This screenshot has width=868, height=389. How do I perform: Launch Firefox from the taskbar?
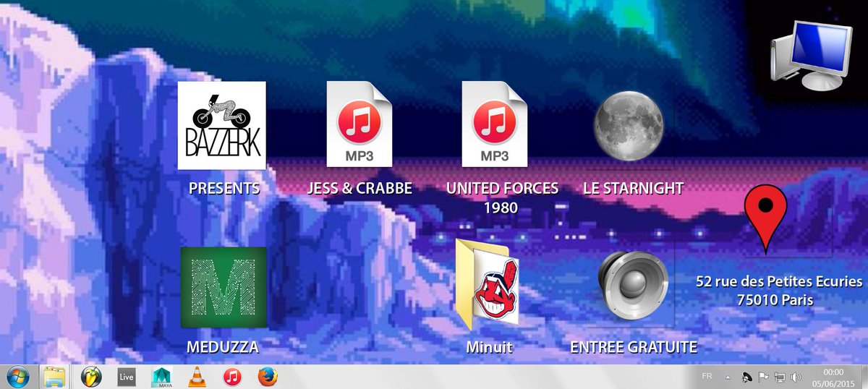pos(267,377)
